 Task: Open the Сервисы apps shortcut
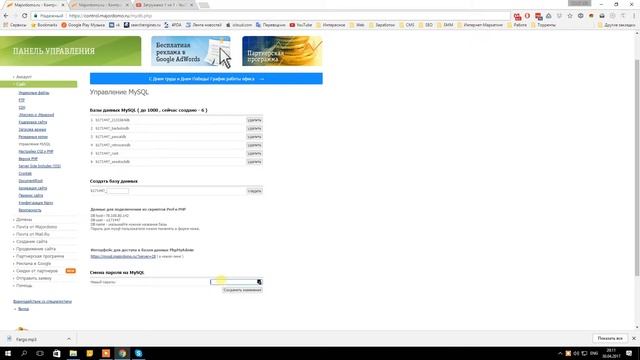[15, 25]
